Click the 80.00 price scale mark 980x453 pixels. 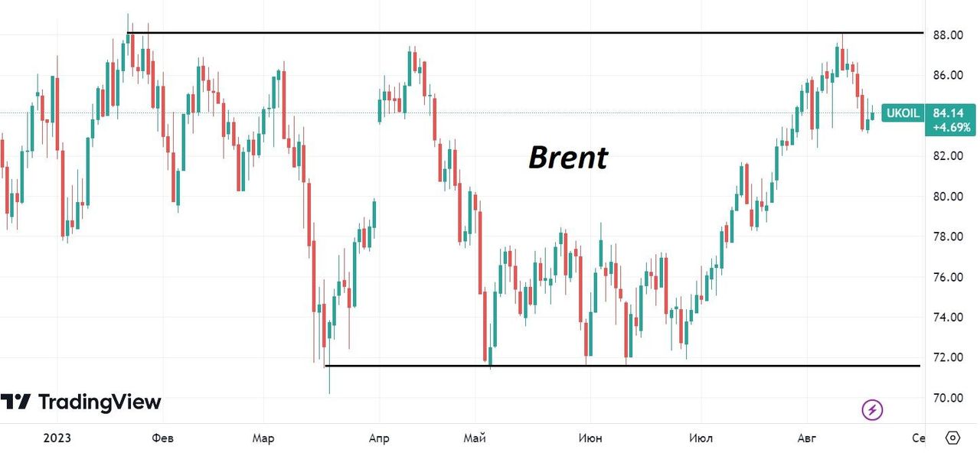(x=948, y=197)
